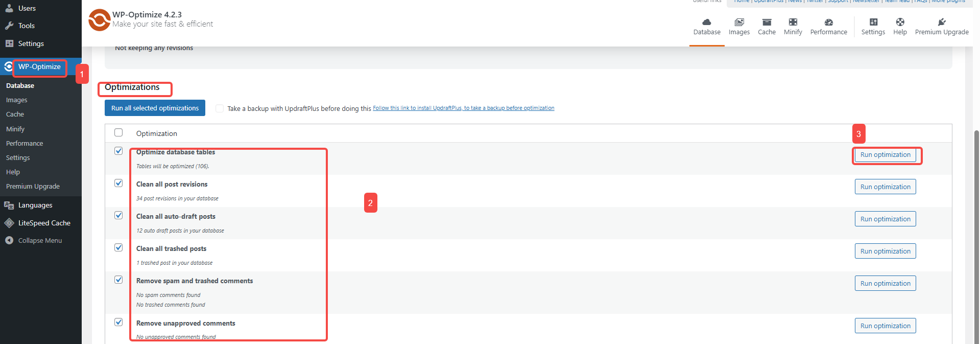Open LiteSpeed Cache in the sidebar

44,223
